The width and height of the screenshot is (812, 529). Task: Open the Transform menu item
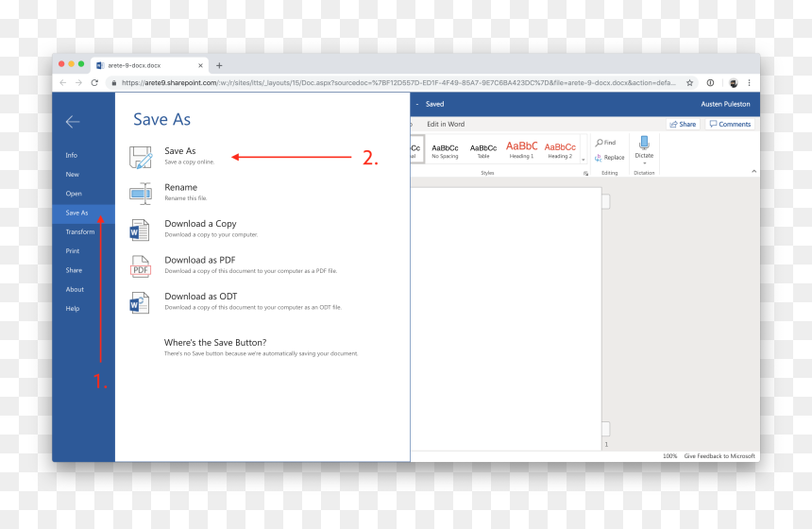point(80,232)
